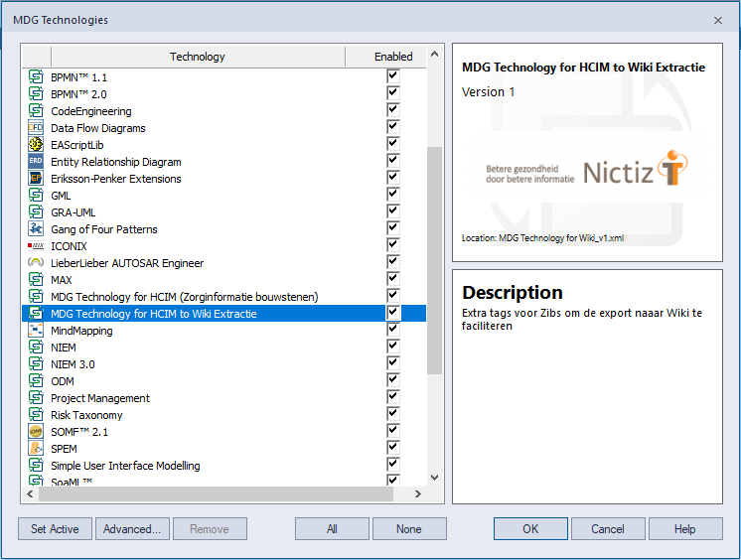Select the Entity Relationship Diagram row

tap(224, 162)
